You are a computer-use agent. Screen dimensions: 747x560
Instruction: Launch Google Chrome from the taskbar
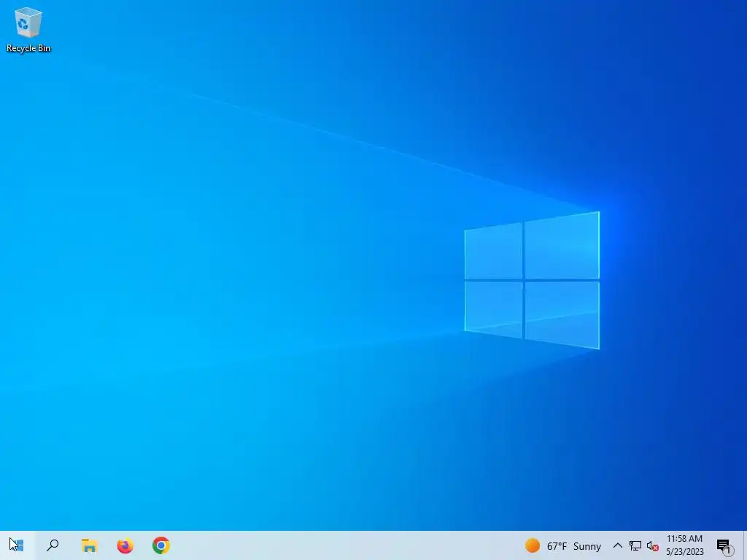coord(161,545)
